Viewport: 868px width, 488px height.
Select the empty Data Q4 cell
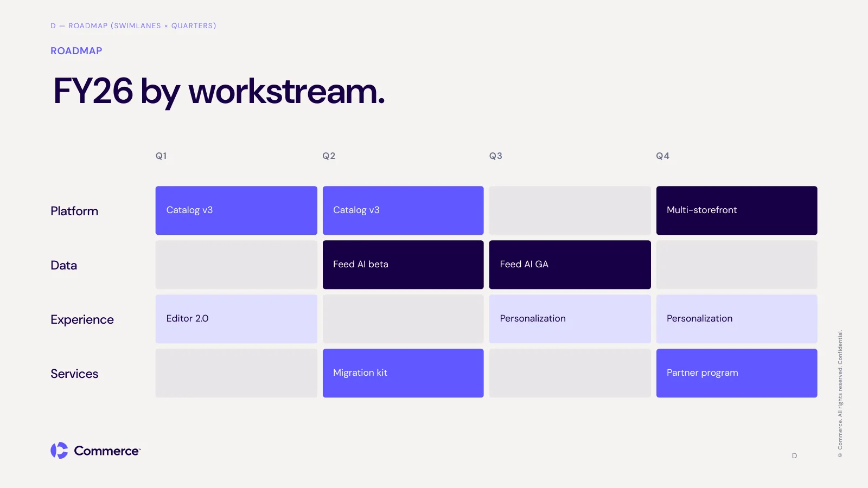pos(737,265)
